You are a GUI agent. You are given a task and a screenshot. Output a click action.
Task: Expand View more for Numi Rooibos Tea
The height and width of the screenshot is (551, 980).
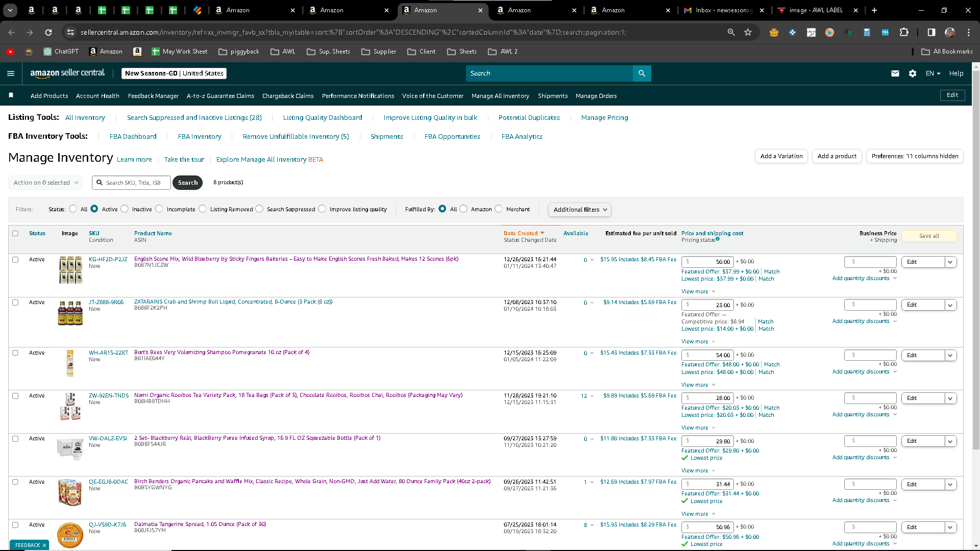click(698, 428)
